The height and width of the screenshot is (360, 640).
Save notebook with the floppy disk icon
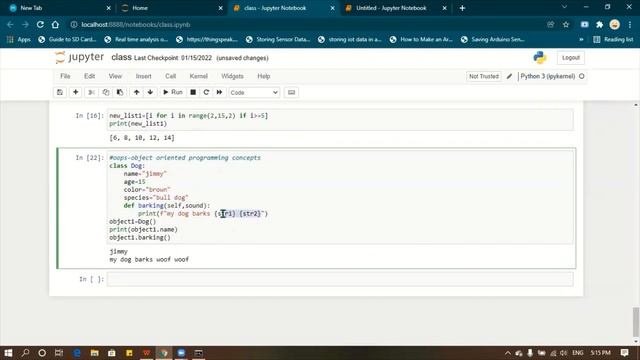pos(60,92)
